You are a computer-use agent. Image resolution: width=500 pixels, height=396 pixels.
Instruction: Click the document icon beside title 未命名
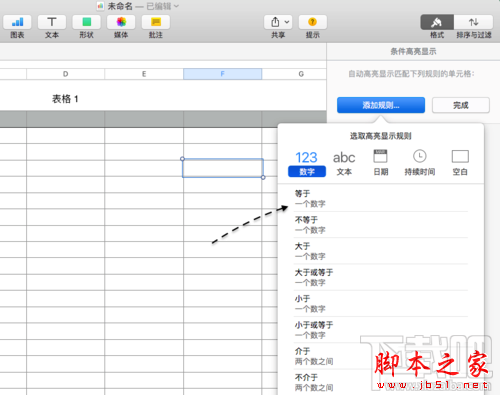[x=100, y=6]
